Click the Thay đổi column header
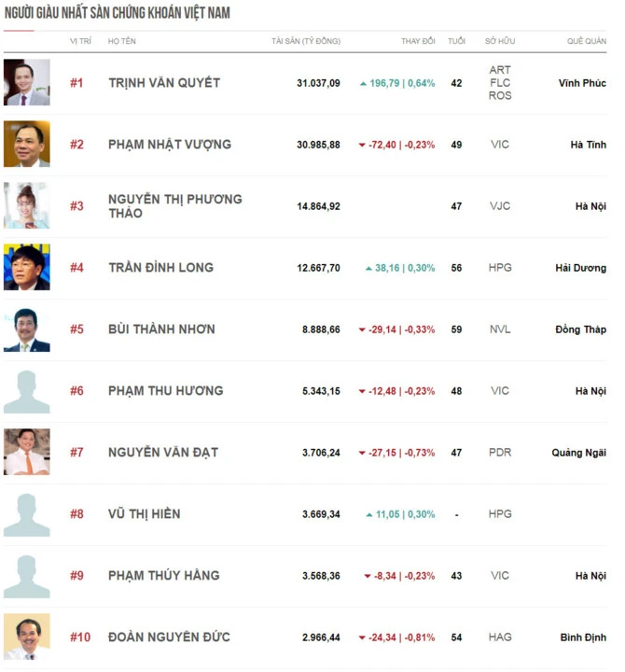625x672 pixels. pos(418,41)
